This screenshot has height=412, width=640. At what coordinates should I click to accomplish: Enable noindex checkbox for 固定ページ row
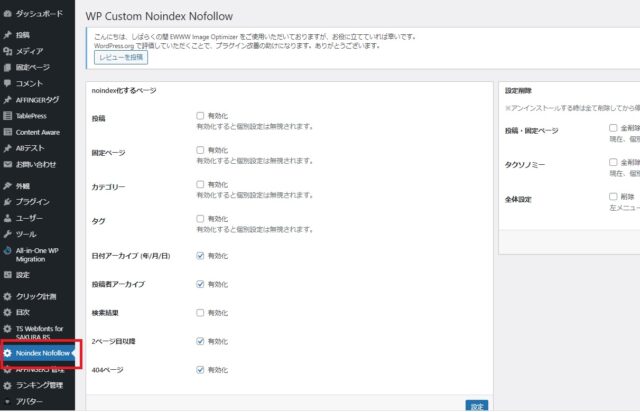click(200, 150)
